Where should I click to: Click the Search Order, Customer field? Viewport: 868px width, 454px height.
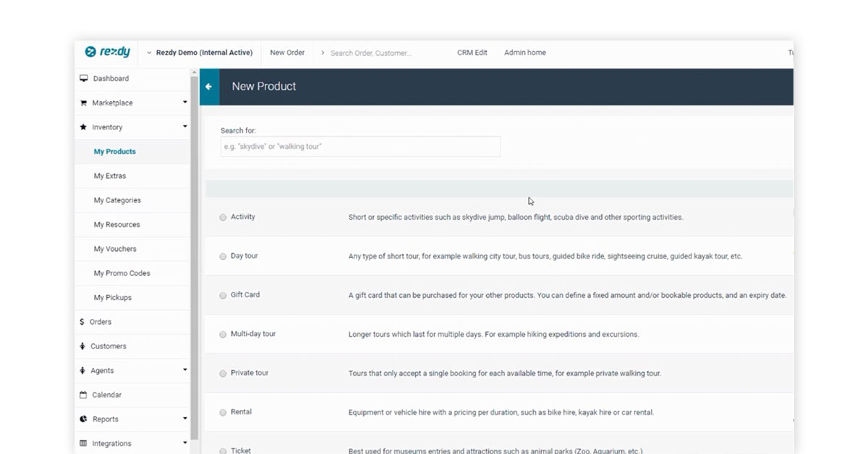click(371, 53)
